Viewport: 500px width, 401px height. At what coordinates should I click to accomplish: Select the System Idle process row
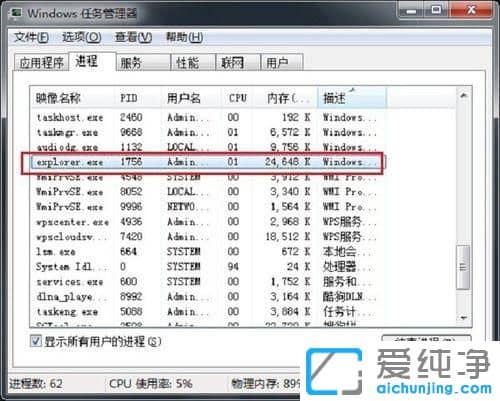tap(207, 267)
